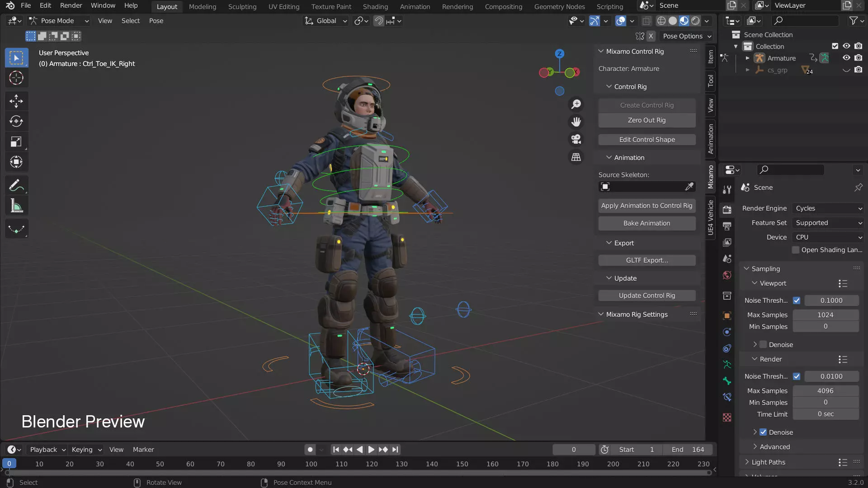Switch to the Geometry Nodes workspace tab

tap(559, 6)
